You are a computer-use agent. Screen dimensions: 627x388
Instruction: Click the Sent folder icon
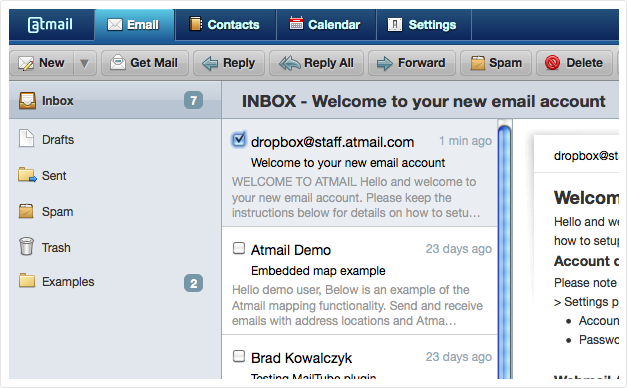click(27, 175)
